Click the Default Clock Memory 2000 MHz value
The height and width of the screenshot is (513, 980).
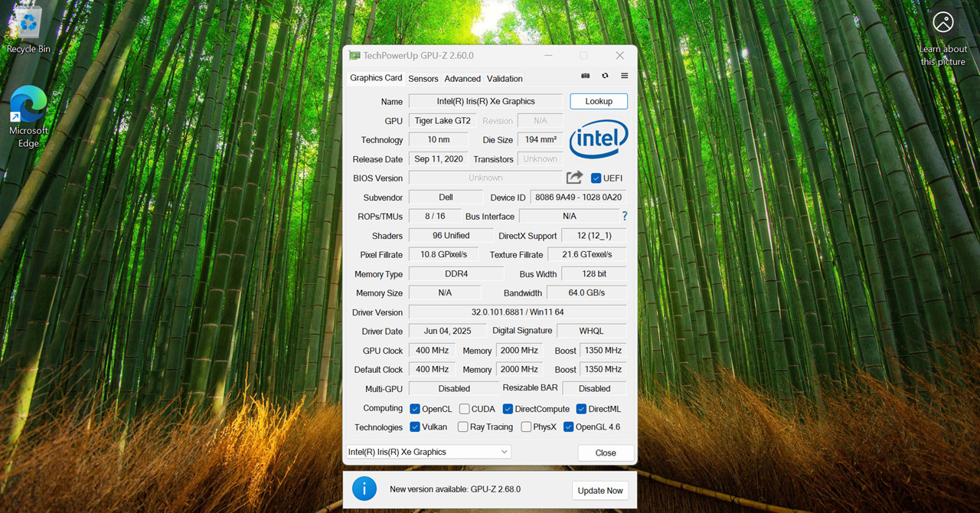pos(520,369)
